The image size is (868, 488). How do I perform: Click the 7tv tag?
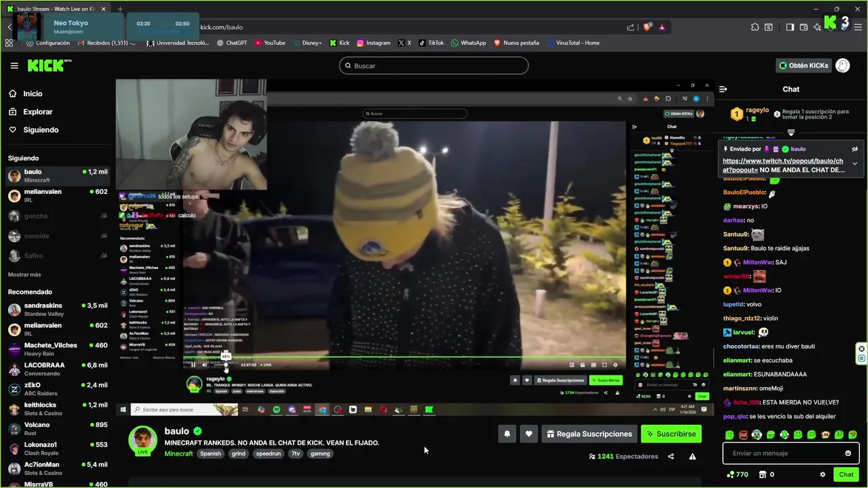[x=296, y=453]
